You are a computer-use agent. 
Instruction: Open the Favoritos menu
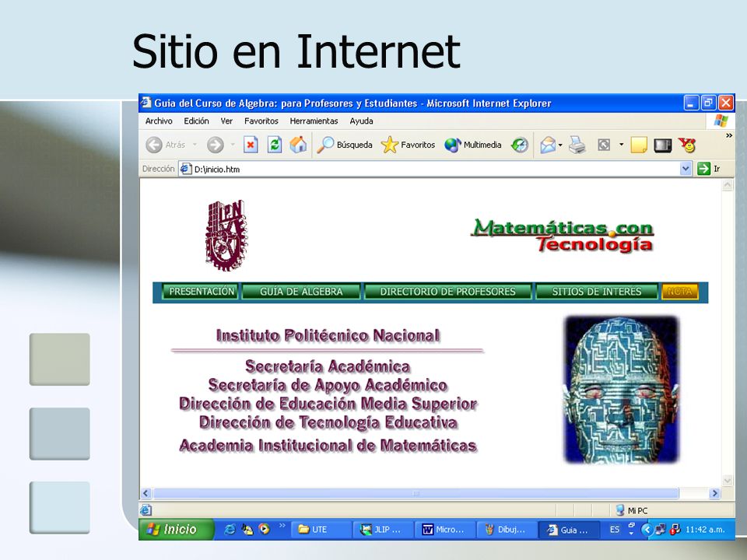pyautogui.click(x=261, y=121)
